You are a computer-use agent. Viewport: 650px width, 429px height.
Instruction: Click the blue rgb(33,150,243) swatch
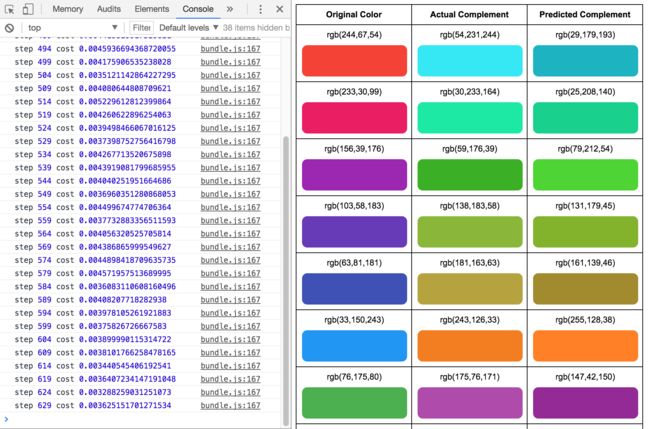tap(354, 346)
